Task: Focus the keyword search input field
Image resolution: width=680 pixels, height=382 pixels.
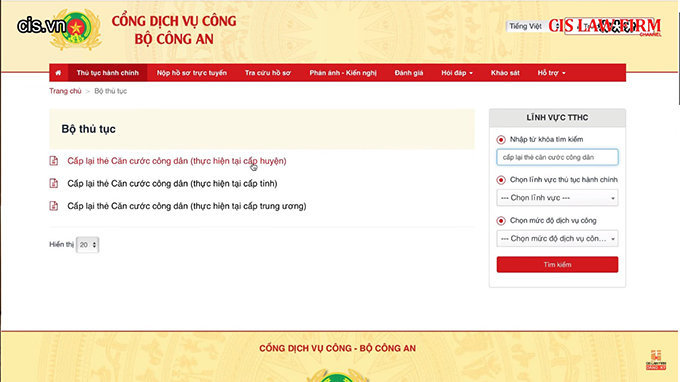Action: 557,157
